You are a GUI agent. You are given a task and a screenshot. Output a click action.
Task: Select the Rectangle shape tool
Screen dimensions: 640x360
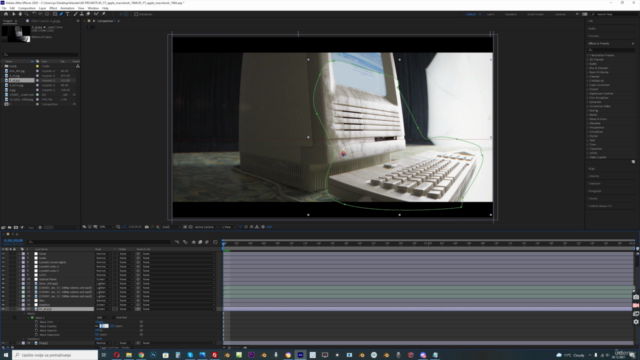click(x=55, y=14)
